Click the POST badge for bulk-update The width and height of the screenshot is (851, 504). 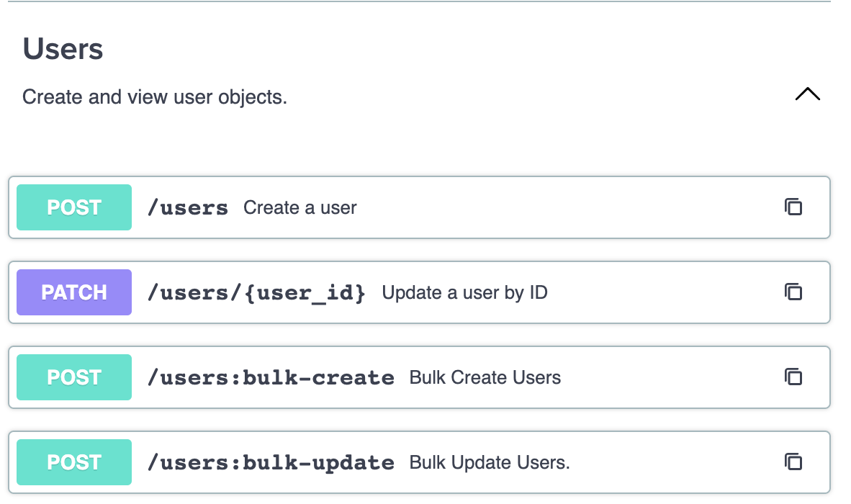point(74,462)
